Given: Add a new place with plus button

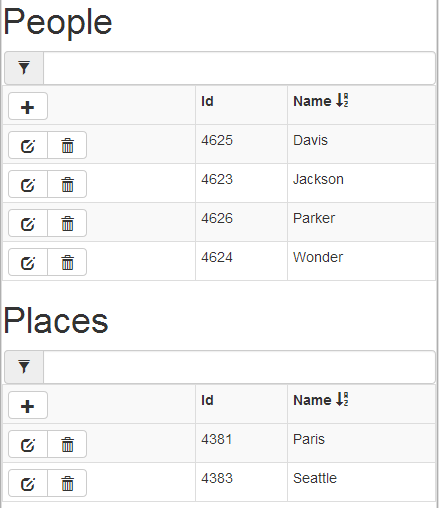Looking at the screenshot, I should [28, 405].
